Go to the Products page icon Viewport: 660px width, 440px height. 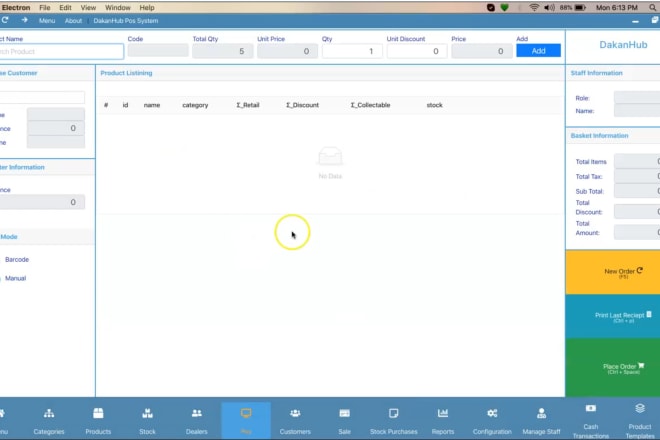(x=98, y=414)
